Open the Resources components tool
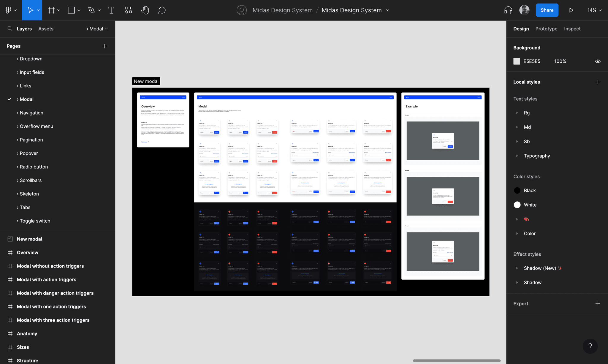 pyautogui.click(x=128, y=10)
